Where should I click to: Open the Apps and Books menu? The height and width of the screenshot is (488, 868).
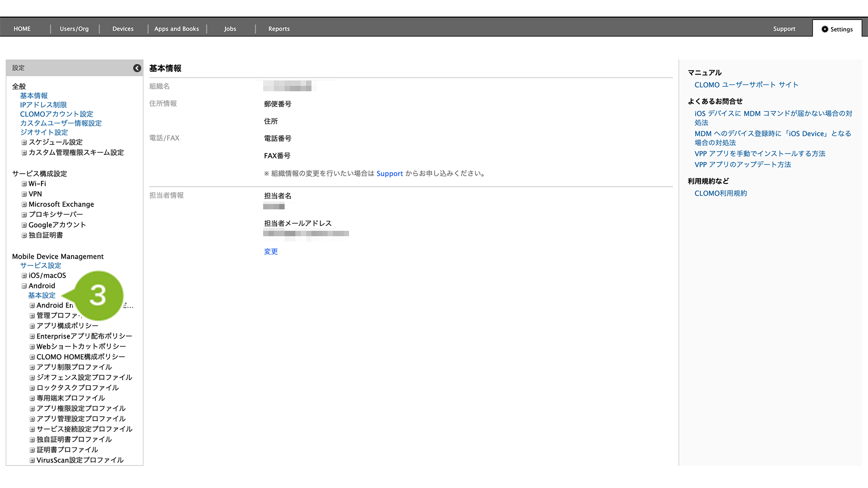(176, 29)
